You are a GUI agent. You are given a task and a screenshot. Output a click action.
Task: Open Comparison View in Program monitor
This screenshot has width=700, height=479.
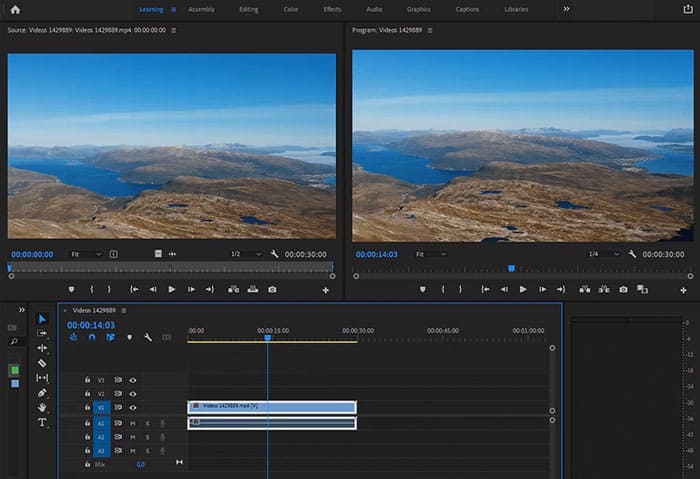click(x=642, y=289)
